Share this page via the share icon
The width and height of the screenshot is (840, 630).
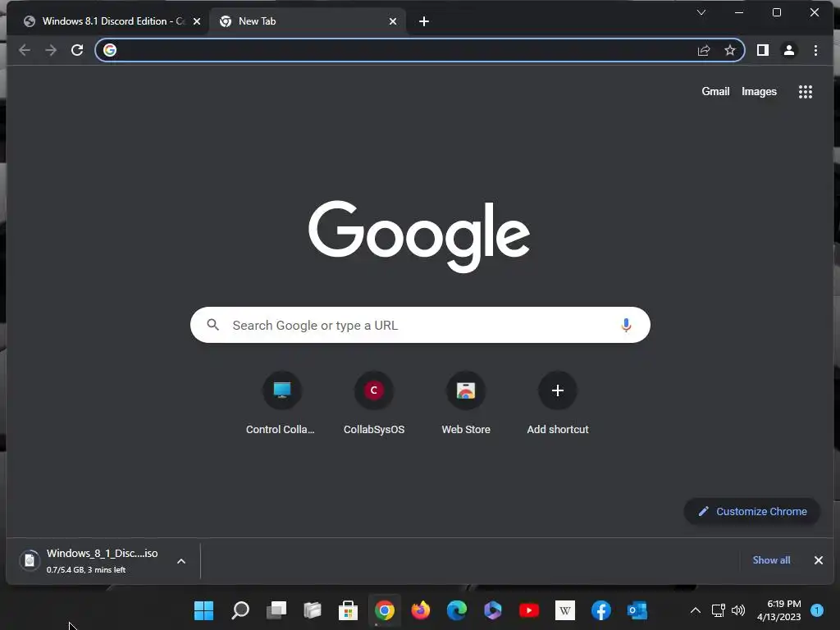coord(704,50)
